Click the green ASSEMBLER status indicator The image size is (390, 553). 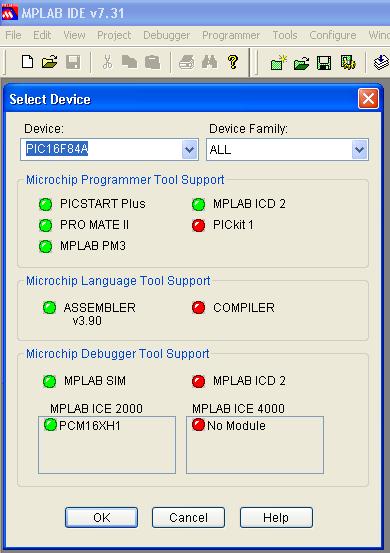point(49,308)
